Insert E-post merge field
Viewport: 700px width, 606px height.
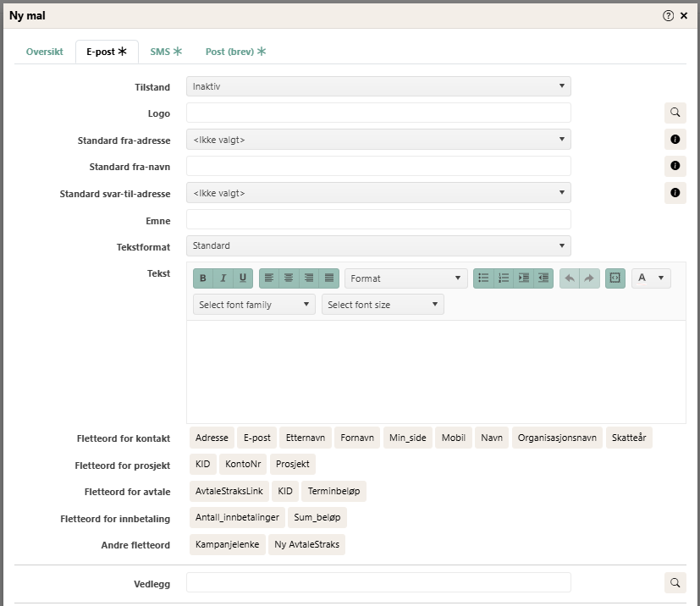pos(257,438)
